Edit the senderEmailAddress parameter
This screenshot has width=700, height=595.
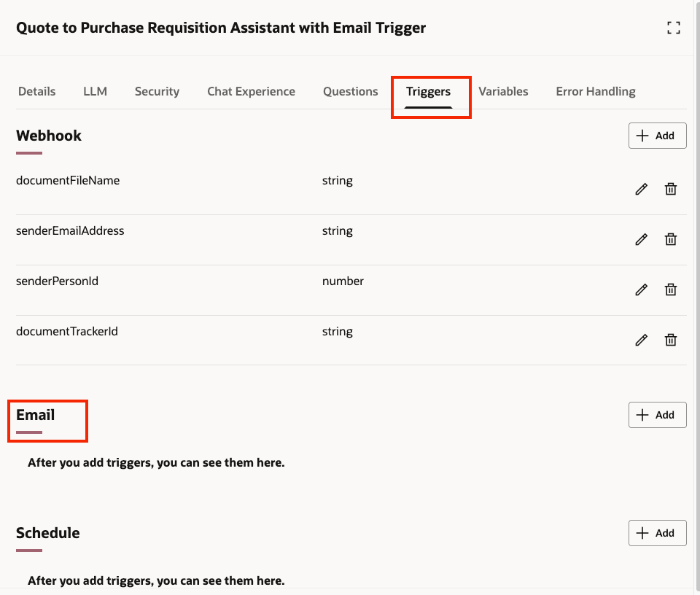(641, 240)
